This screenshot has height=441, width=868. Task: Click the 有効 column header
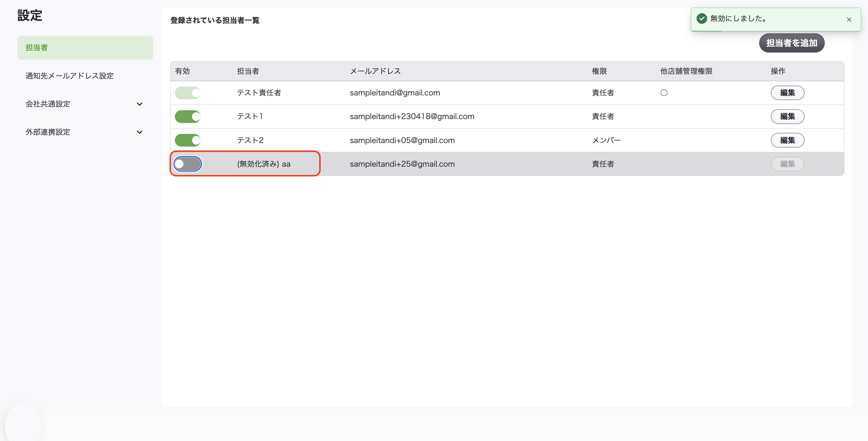pos(182,71)
